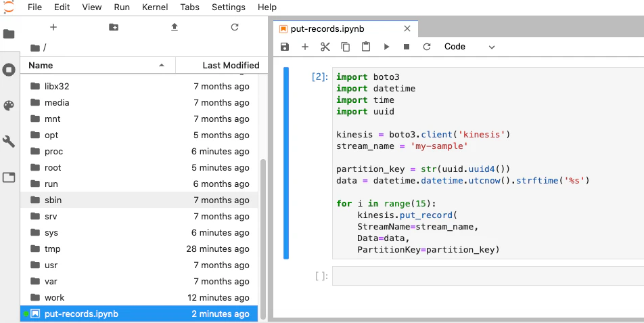
Task: Select the opt folder
Action: 139,135
